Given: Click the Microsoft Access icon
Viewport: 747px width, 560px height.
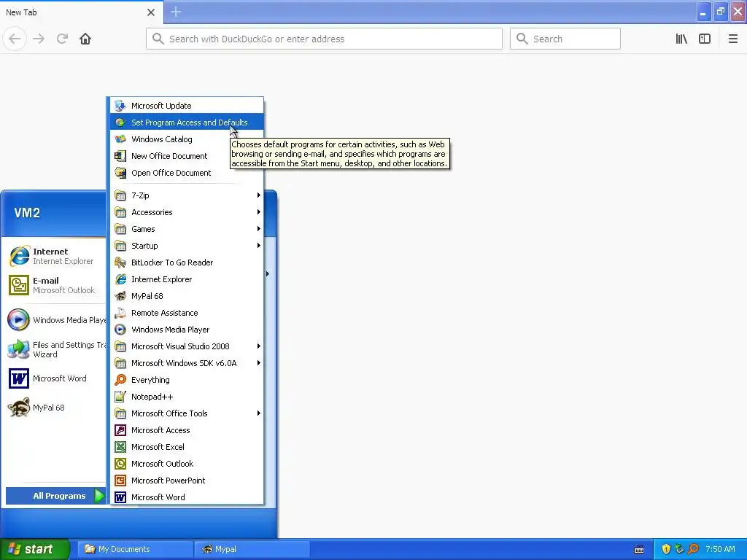Looking at the screenshot, I should coord(120,430).
